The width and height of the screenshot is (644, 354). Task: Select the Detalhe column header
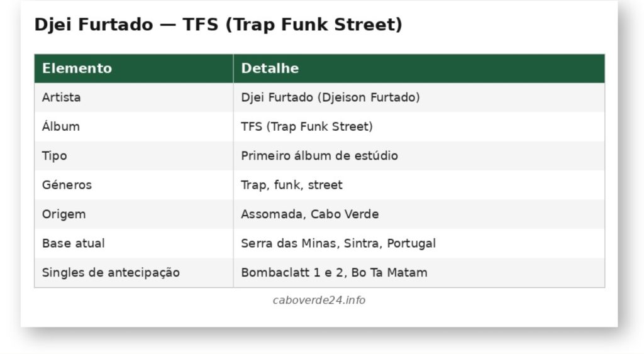[x=419, y=68]
